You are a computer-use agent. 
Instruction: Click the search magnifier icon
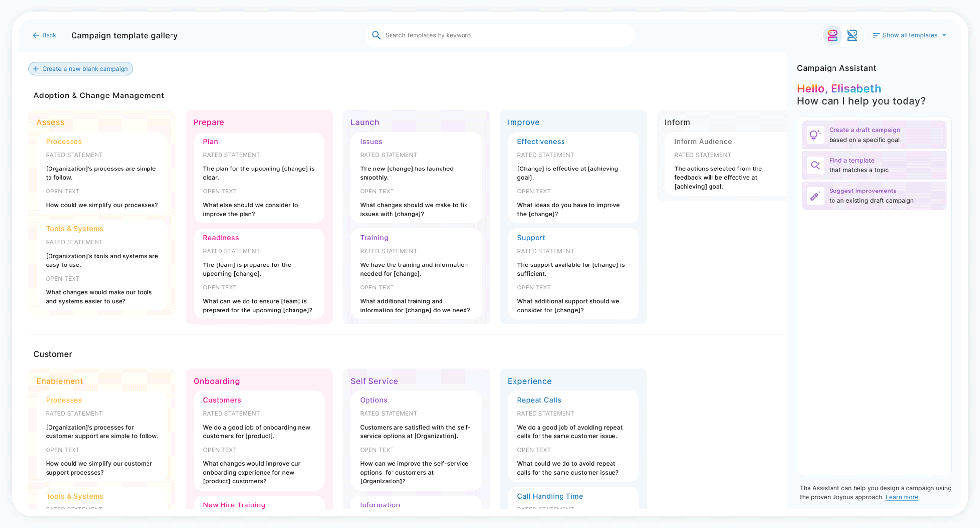(x=376, y=35)
